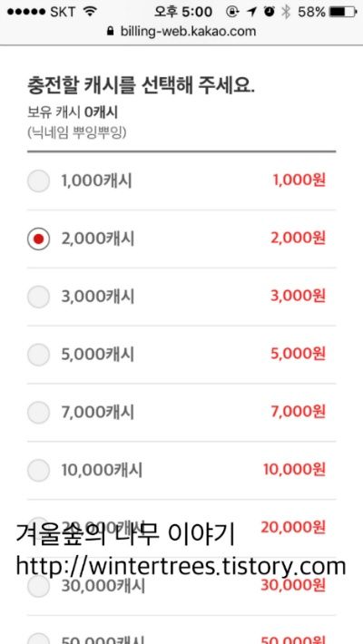
Task: Tap the 20,000원 price label
Action: pyautogui.click(x=293, y=527)
